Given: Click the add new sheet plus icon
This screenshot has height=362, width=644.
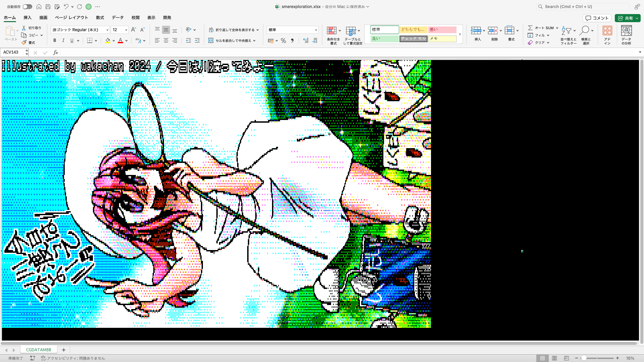Looking at the screenshot, I should (64, 350).
